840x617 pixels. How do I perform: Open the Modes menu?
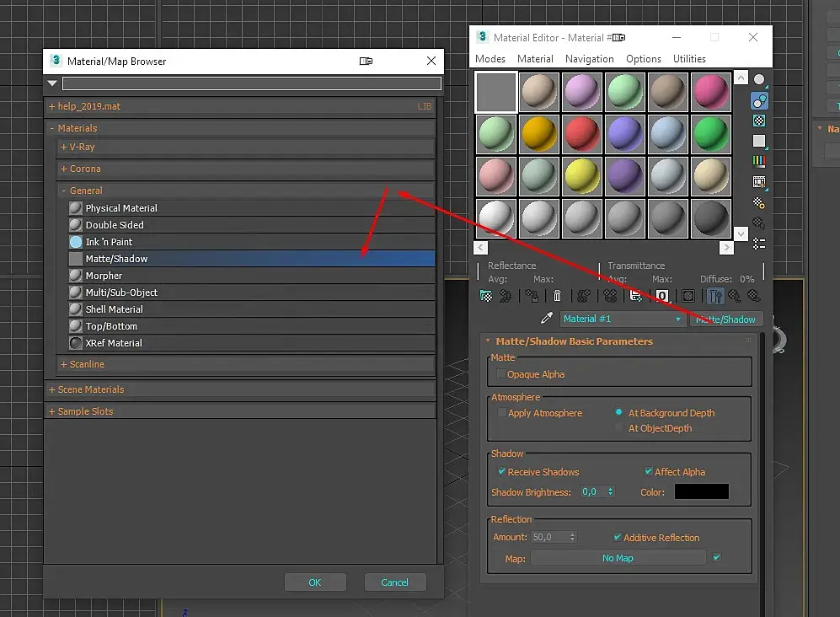click(x=490, y=59)
